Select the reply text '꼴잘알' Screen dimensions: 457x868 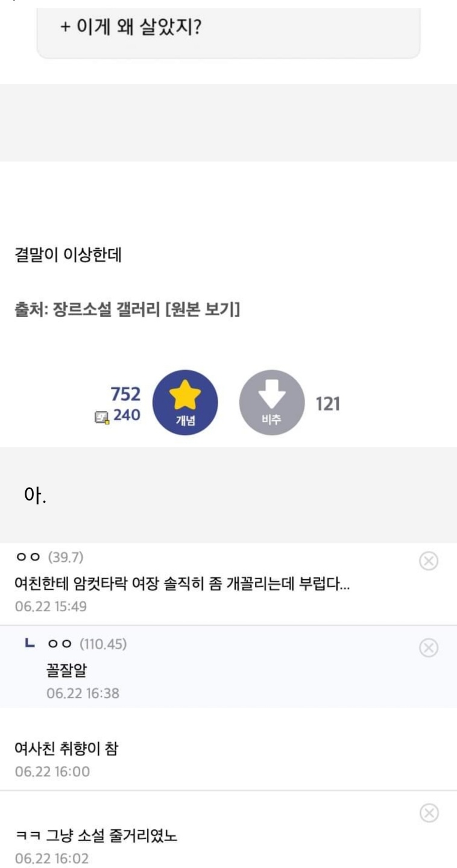click(66, 671)
